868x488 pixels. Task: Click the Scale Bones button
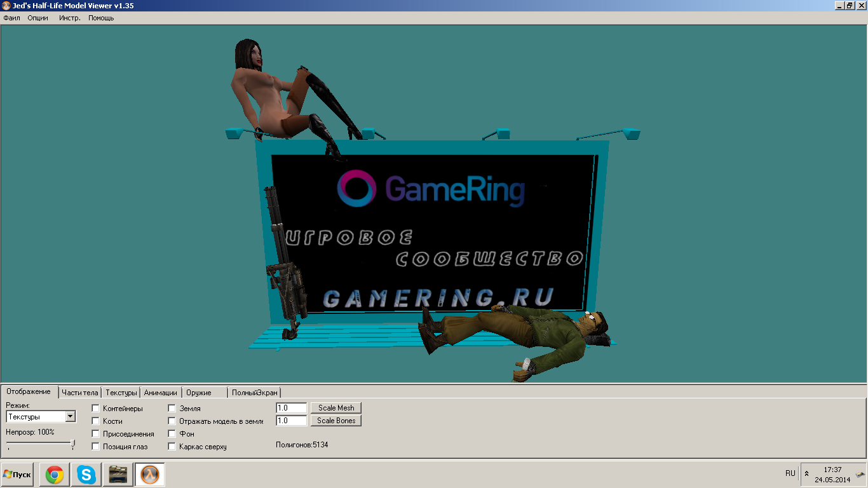click(336, 421)
